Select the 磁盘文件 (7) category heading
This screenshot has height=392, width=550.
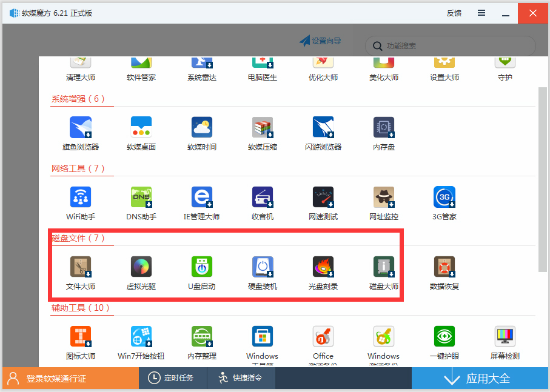pyautogui.click(x=78, y=238)
